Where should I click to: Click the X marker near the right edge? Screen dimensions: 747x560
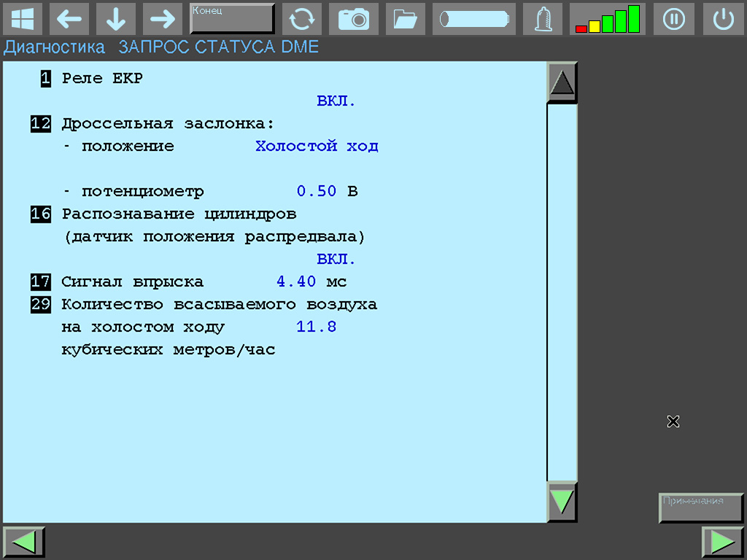(673, 421)
